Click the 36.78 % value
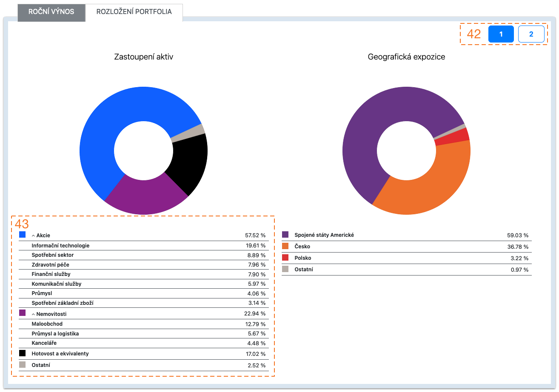The width and height of the screenshot is (559, 392). coord(518,247)
